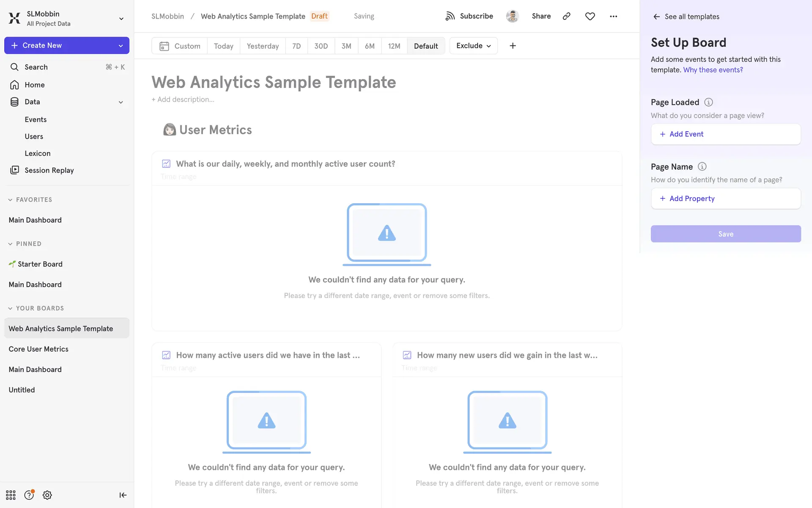Open the Why these events link

tap(713, 70)
